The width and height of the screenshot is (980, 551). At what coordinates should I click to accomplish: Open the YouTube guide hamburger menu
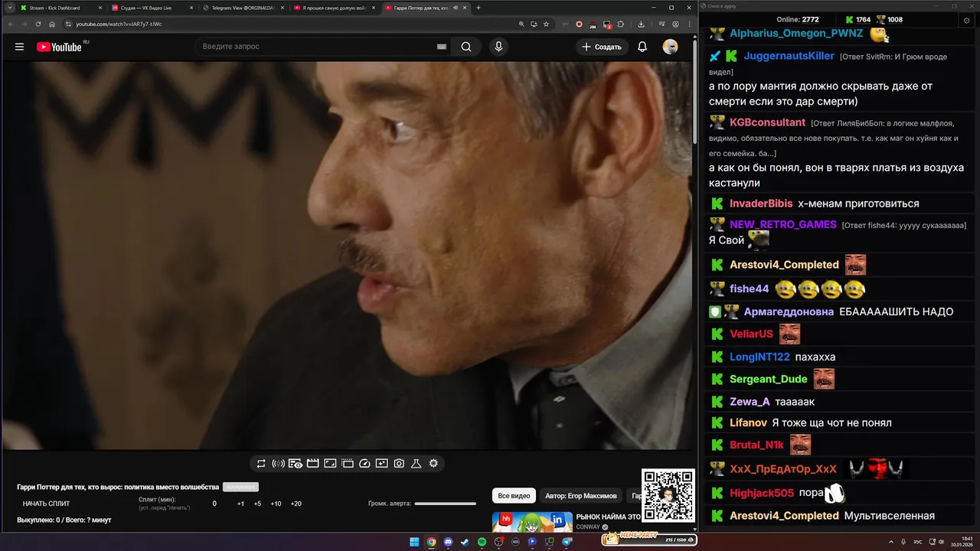coord(19,47)
